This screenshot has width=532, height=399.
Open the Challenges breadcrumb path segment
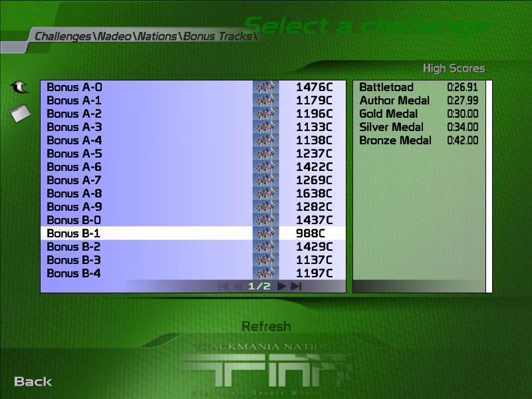(x=63, y=36)
